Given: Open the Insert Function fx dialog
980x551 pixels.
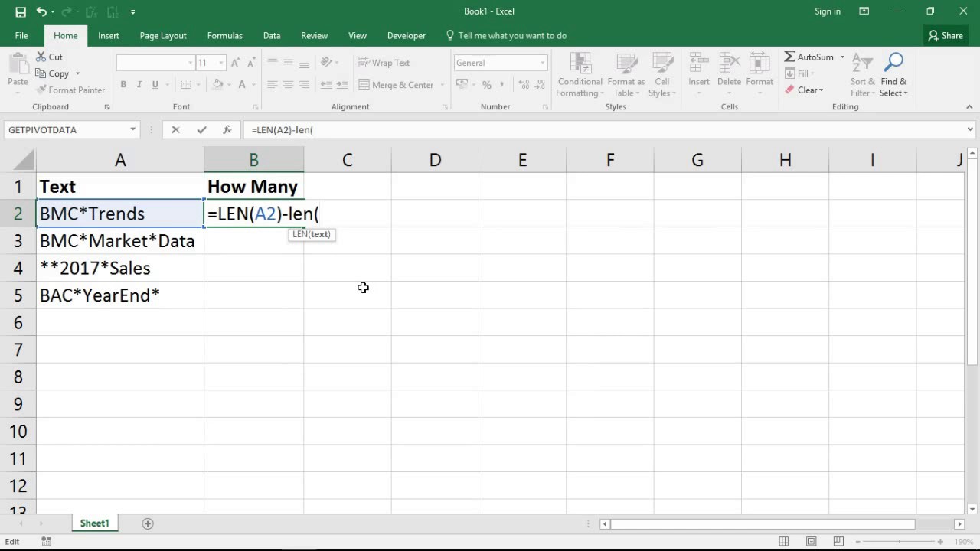Looking at the screenshot, I should [x=227, y=130].
